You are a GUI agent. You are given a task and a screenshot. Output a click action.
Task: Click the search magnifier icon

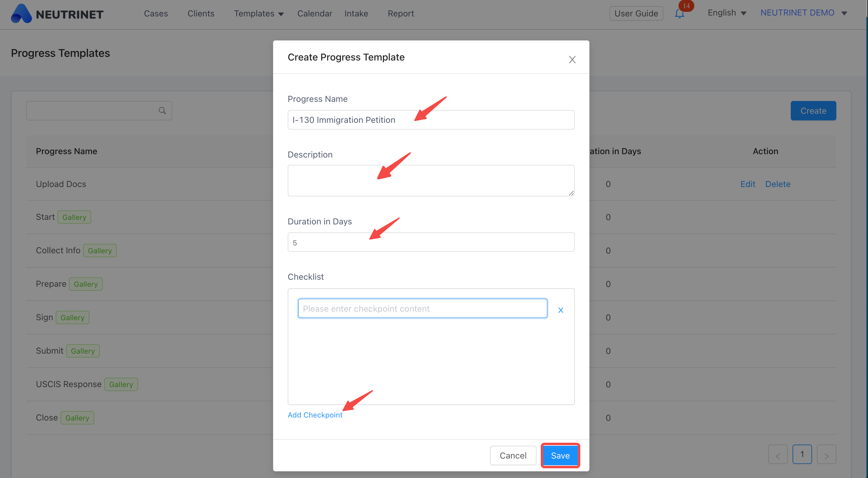[162, 110]
